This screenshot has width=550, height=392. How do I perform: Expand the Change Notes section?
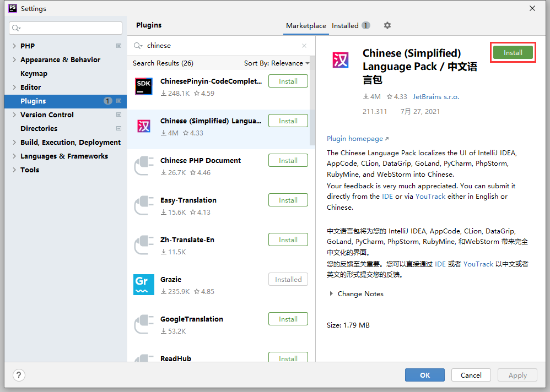[331, 293]
